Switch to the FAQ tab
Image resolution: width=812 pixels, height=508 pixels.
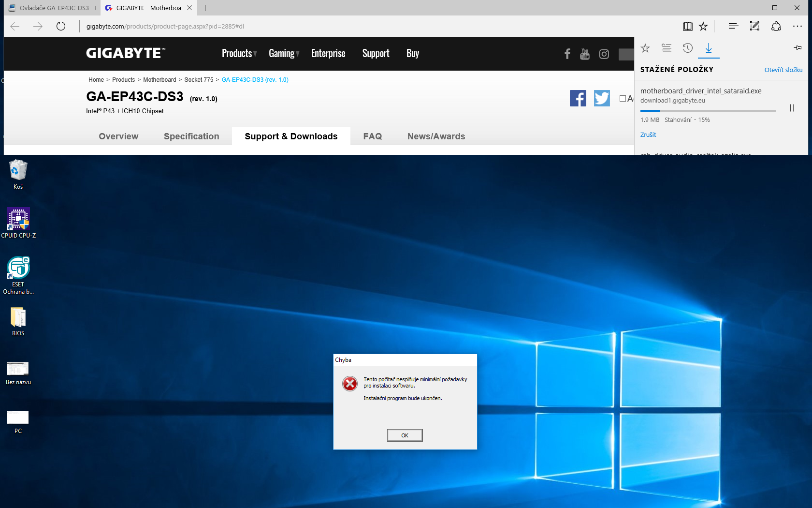tap(372, 136)
